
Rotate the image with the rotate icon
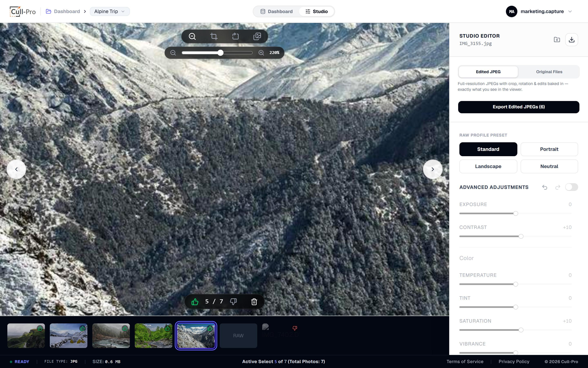pyautogui.click(x=235, y=37)
